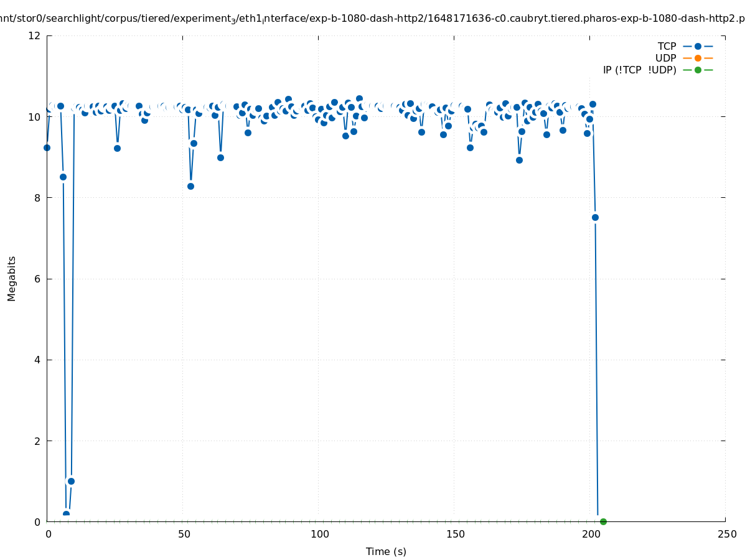Select the IP (!TCP !UDP) legend label
This screenshot has width=745, height=560.
click(x=639, y=70)
